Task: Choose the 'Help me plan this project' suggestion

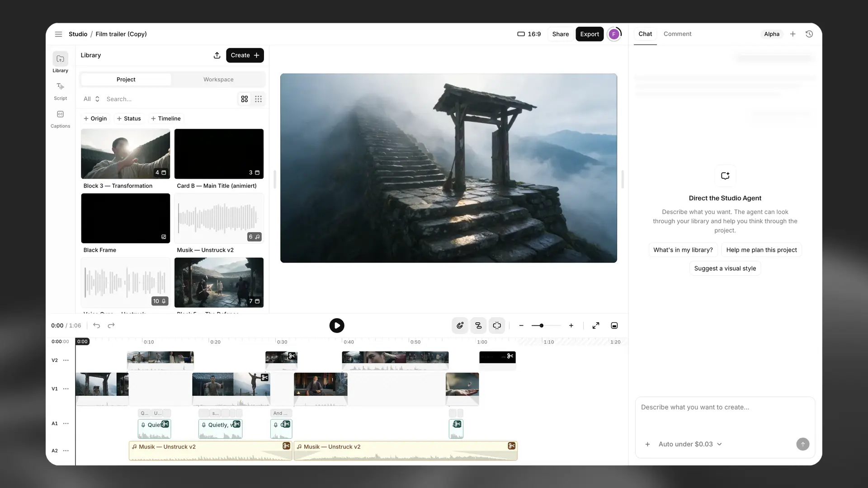Action: (x=761, y=250)
